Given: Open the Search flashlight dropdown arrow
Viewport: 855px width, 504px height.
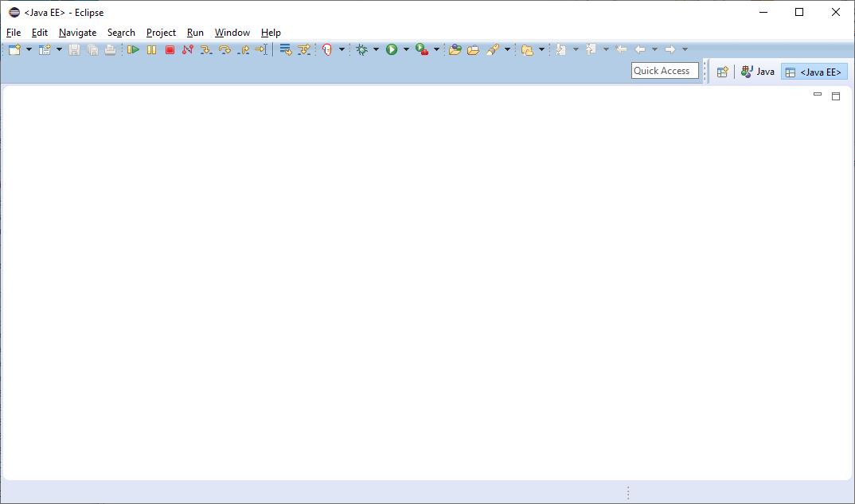Looking at the screenshot, I should (x=507, y=49).
